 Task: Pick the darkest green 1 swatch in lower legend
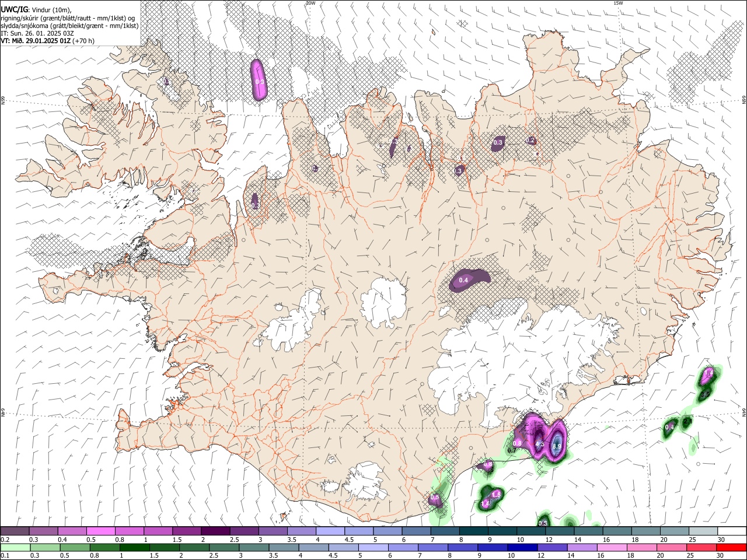tap(134, 547)
